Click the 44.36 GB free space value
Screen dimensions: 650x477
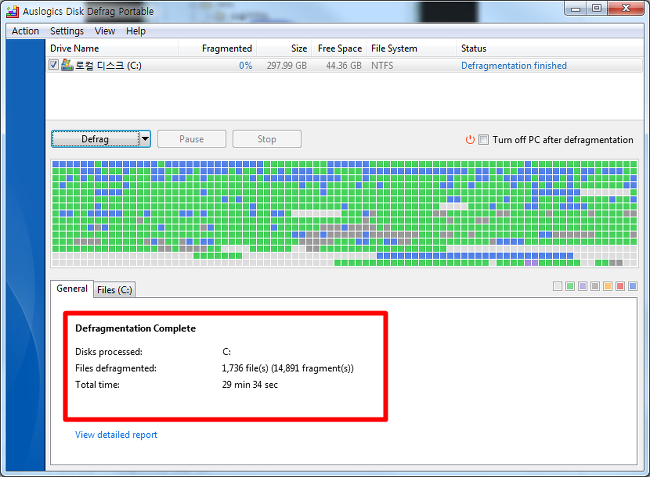tap(344, 65)
